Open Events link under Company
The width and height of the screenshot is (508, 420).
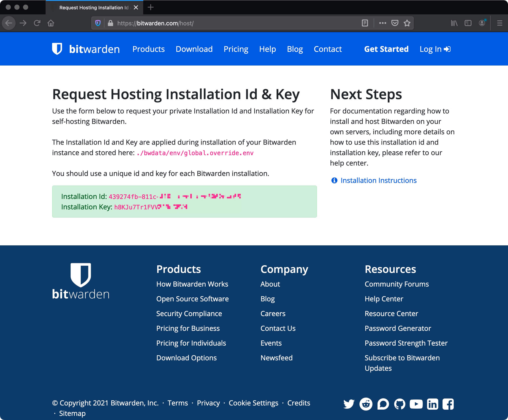[271, 343]
